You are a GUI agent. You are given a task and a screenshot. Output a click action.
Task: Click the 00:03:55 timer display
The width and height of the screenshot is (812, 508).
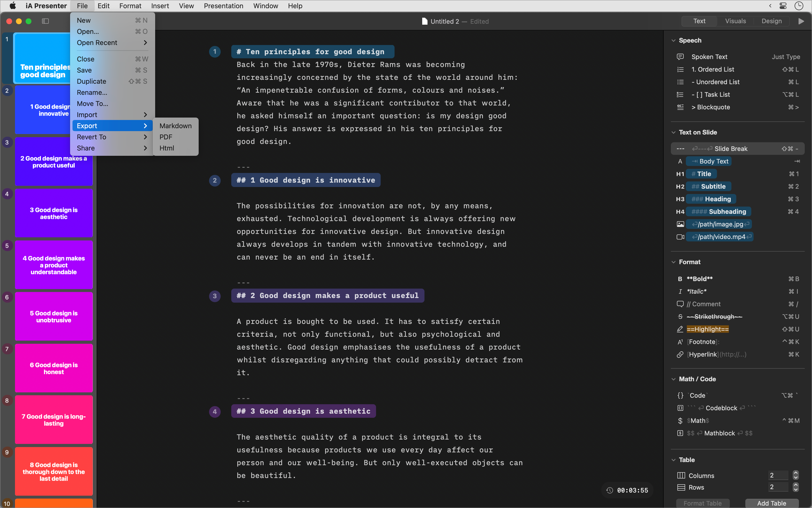[632, 490]
